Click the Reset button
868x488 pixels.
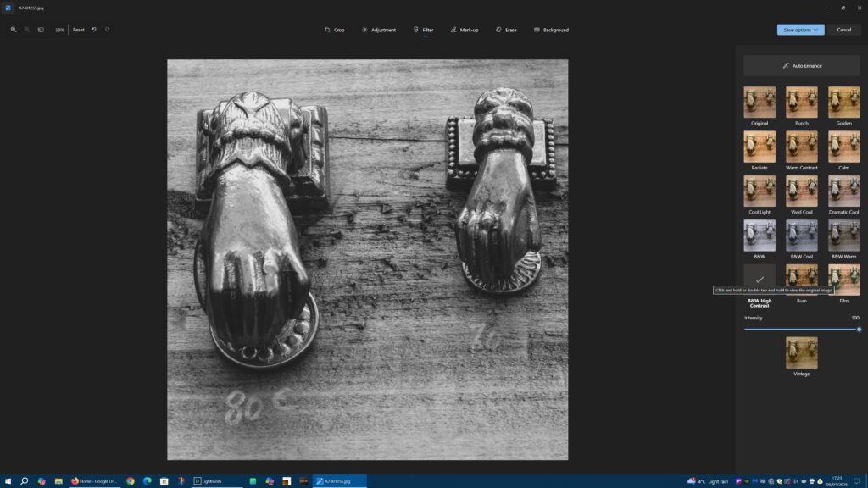78,30
